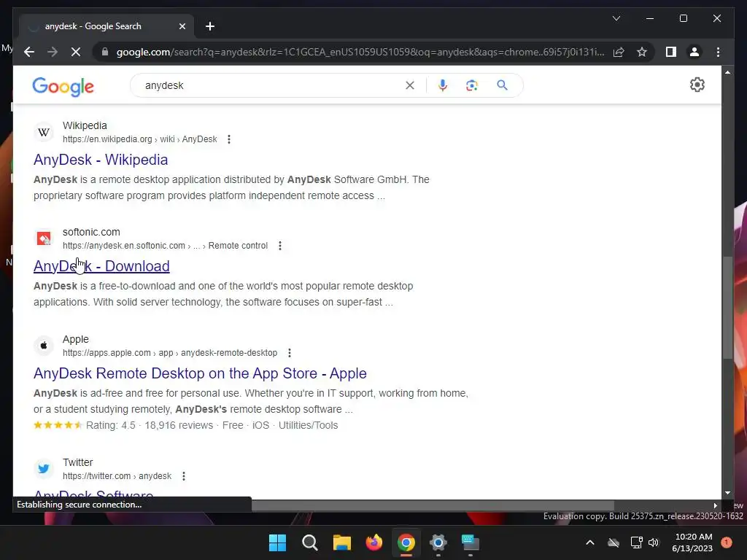Click the magnifier search button
Image resolution: width=747 pixels, height=560 pixels.
pos(502,85)
